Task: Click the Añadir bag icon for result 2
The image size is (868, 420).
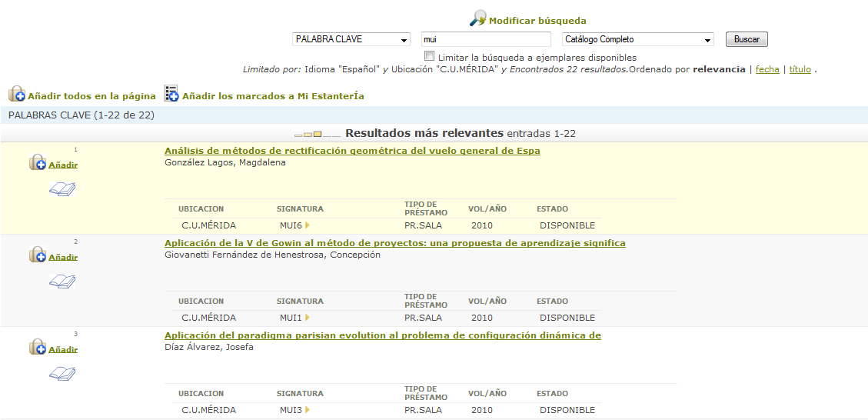Action: [38, 255]
